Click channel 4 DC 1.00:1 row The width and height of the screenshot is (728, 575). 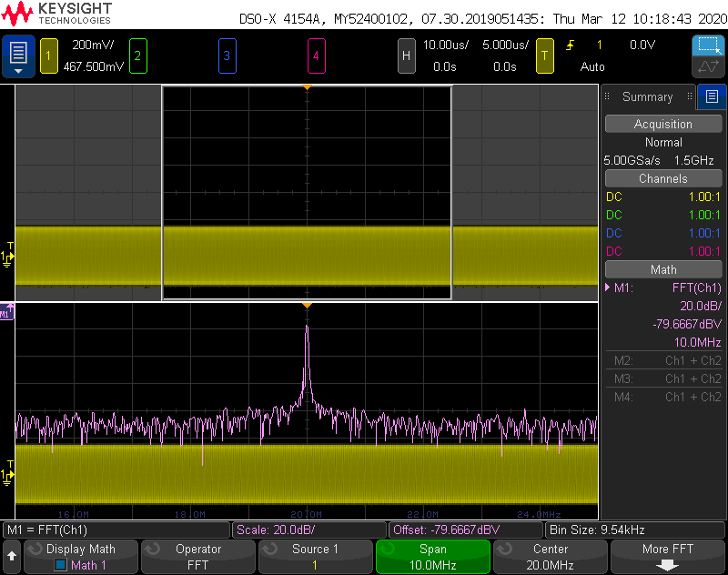(x=663, y=251)
